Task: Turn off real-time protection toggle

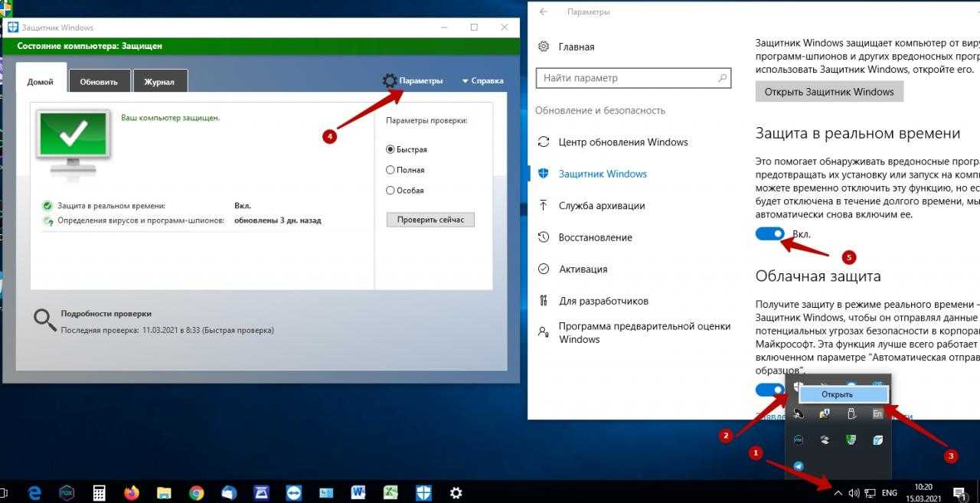Action: click(770, 234)
